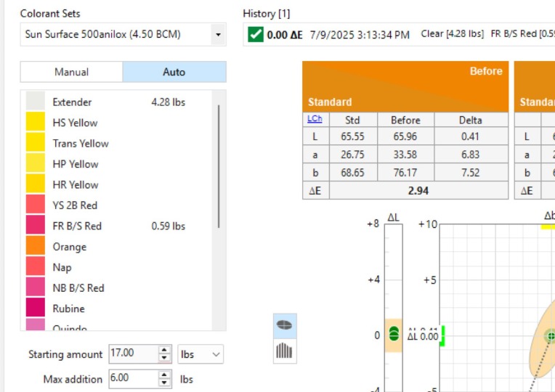The width and height of the screenshot is (555, 392).
Task: Click the colorant list scrollbar
Action: click(x=219, y=167)
